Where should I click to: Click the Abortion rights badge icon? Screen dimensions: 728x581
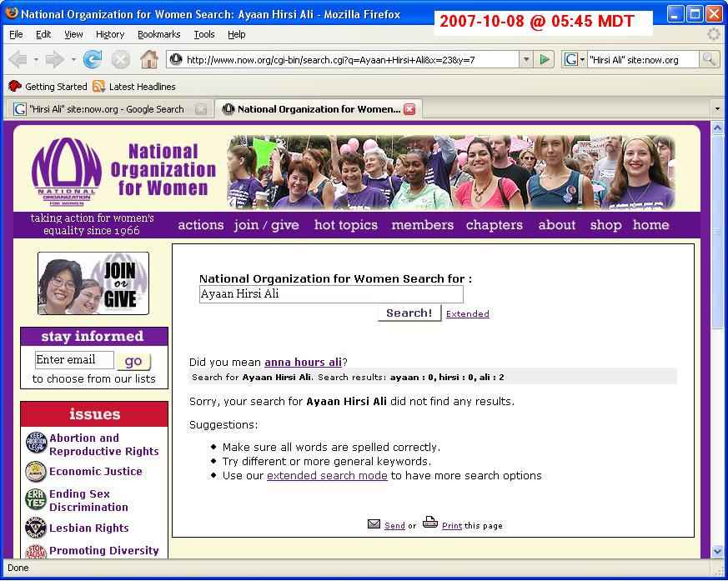coord(36,443)
